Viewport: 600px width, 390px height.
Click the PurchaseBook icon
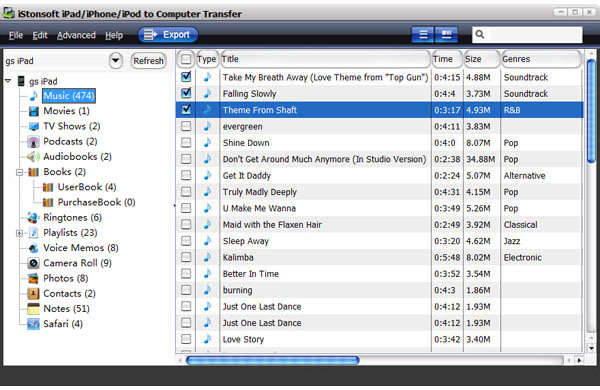[x=48, y=202]
